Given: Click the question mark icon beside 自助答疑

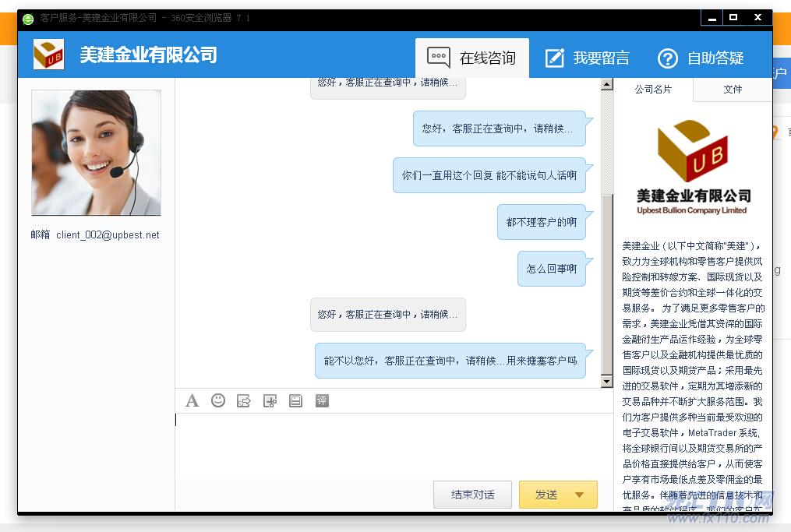Looking at the screenshot, I should [x=667, y=58].
